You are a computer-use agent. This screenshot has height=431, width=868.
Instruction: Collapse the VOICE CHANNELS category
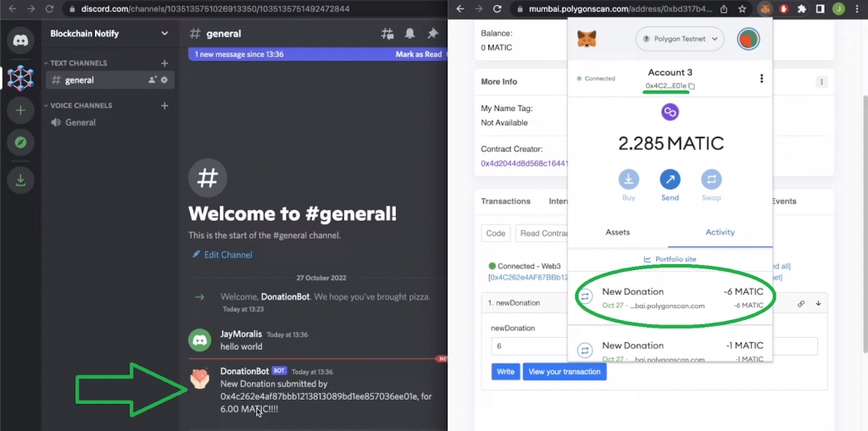pyautogui.click(x=81, y=106)
